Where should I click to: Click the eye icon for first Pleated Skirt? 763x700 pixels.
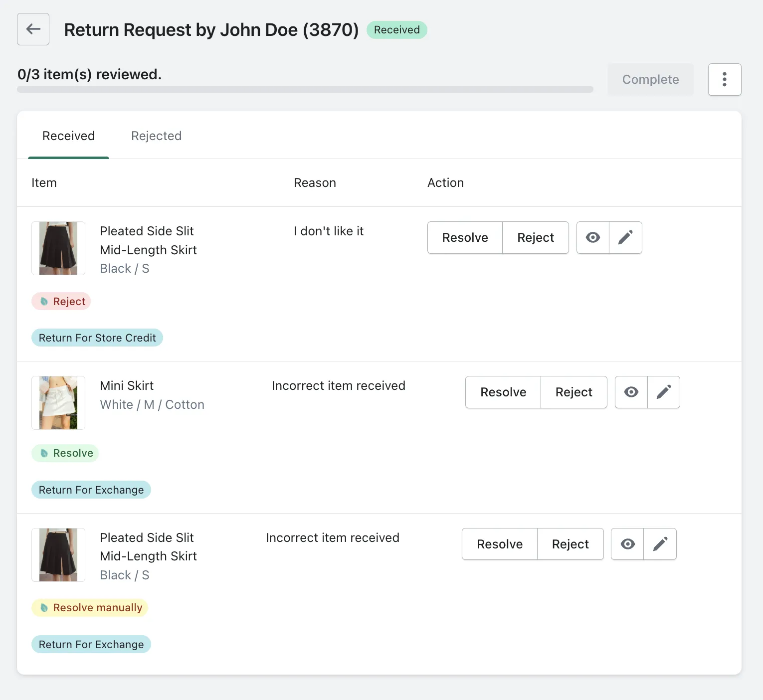click(x=592, y=238)
